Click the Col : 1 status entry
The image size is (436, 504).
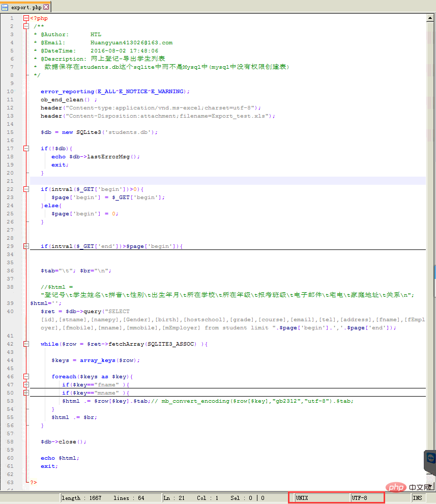coord(208,498)
